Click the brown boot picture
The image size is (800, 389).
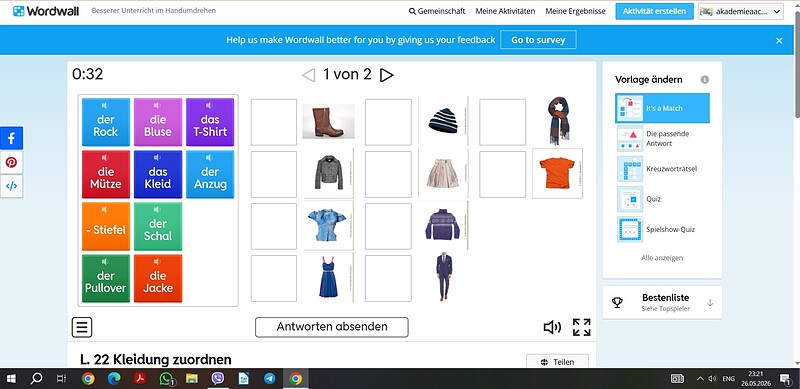(x=329, y=121)
